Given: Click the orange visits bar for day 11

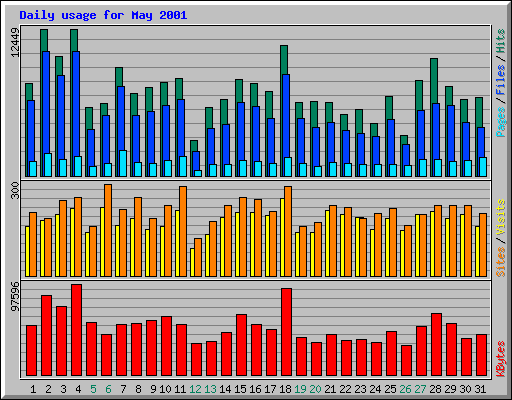Looking at the screenshot, I should (183, 231).
